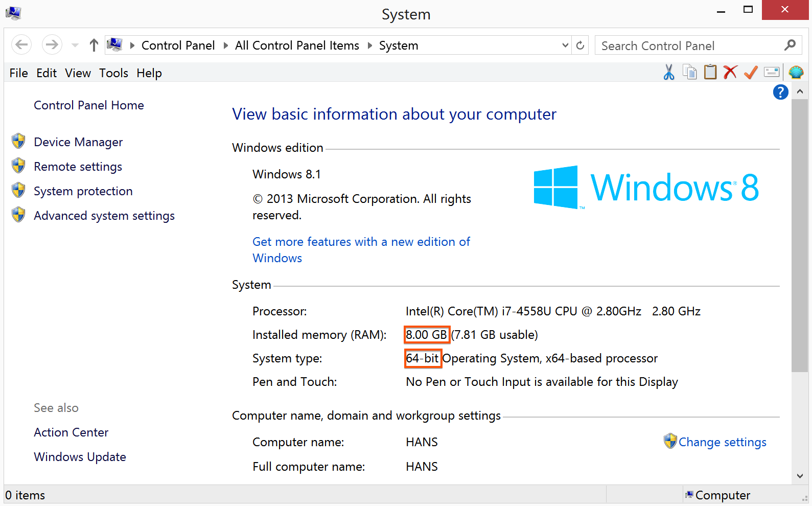Screen dimensions: 812x506
Task: Open the Tools menu
Action: pyautogui.click(x=113, y=73)
